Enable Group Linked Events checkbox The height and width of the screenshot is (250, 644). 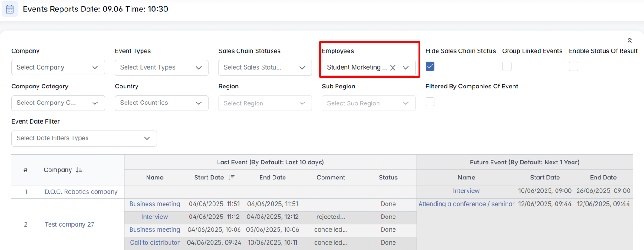[x=507, y=66]
